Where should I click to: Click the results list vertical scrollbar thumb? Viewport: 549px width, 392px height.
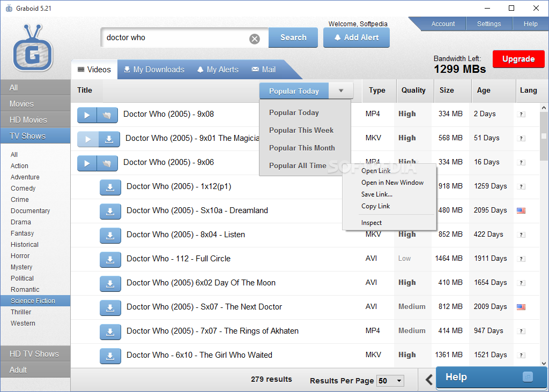(544, 136)
